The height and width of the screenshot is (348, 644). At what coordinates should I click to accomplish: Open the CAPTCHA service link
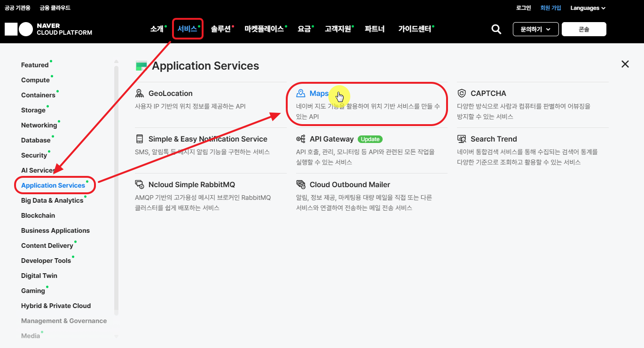(488, 93)
